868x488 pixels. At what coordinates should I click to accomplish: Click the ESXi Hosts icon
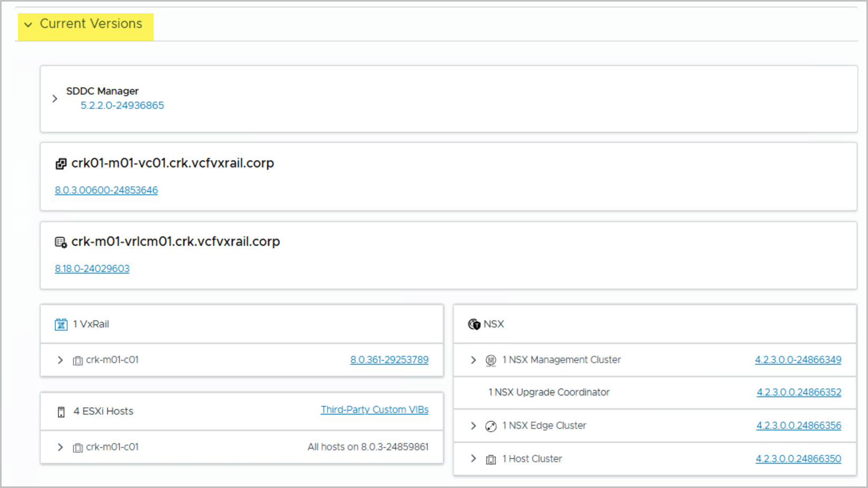click(x=61, y=412)
